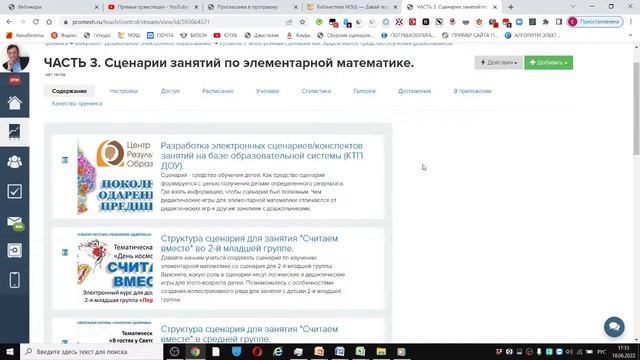Image resolution: width=640 pixels, height=360 pixels.
Task: Open the statistics chart icon in sidebar
Action: pos(15,132)
